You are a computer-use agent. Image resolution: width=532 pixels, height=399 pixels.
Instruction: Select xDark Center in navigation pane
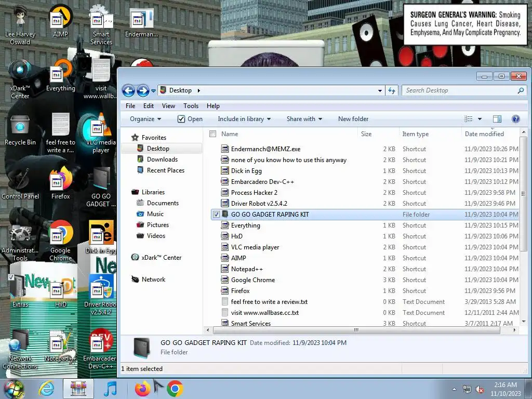click(156, 258)
